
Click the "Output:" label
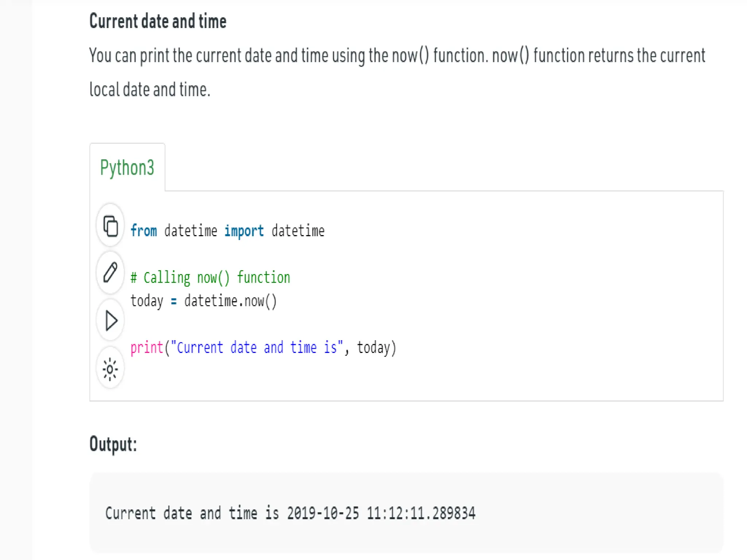tap(113, 444)
